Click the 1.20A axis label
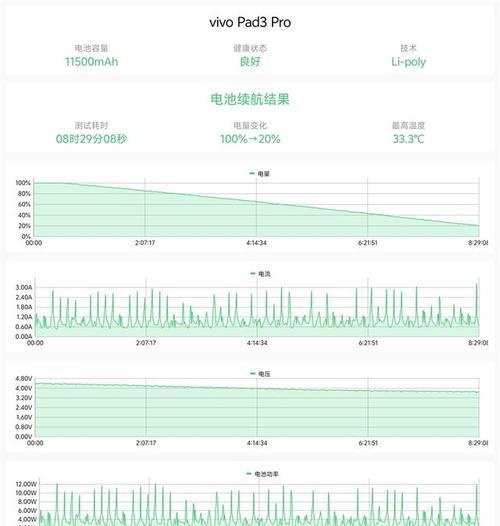Image resolution: width=500 pixels, height=526 pixels. (24, 317)
